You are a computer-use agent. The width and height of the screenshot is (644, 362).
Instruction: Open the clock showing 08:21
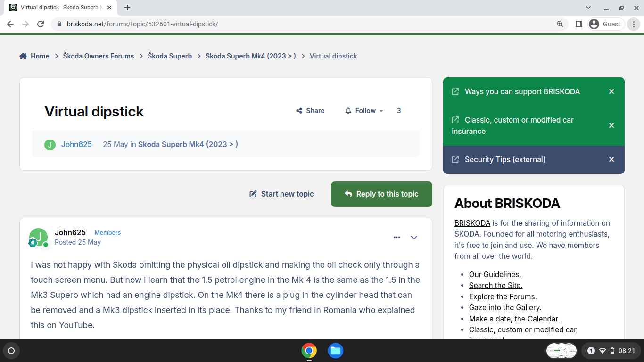pos(627,351)
